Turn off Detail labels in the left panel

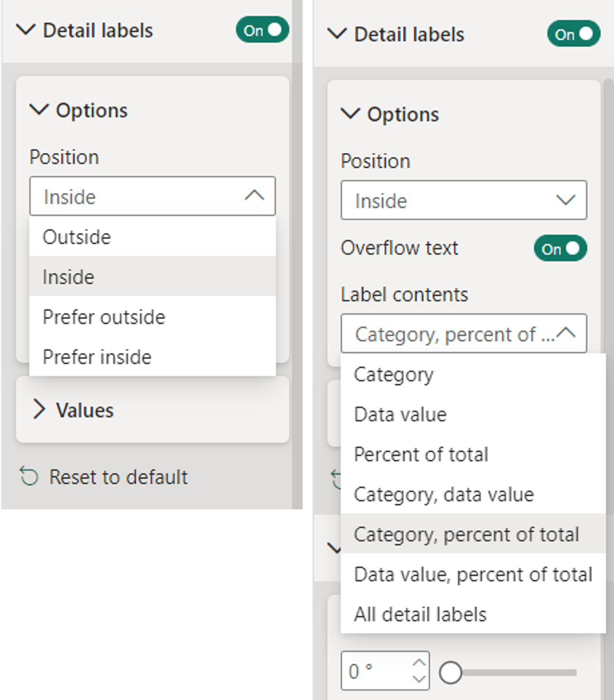[263, 30]
